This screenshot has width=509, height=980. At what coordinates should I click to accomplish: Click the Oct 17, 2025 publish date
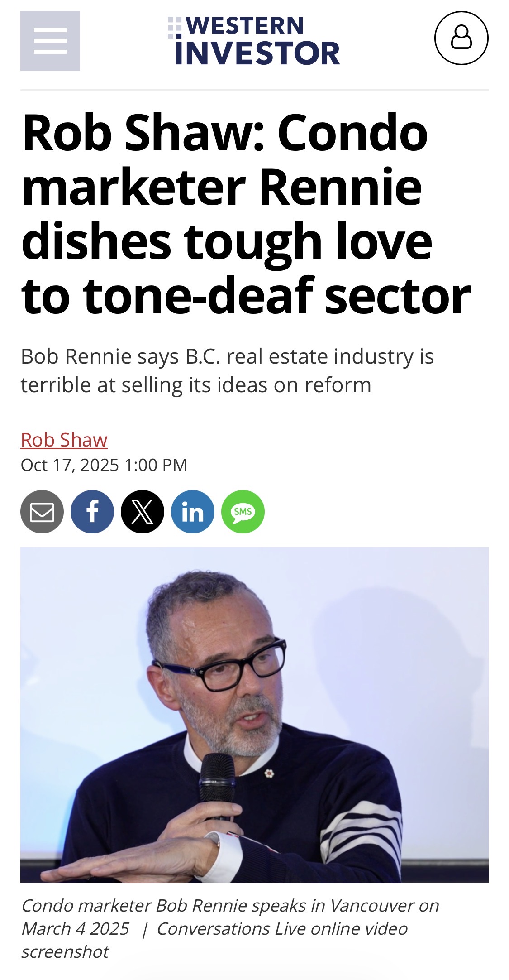click(104, 465)
